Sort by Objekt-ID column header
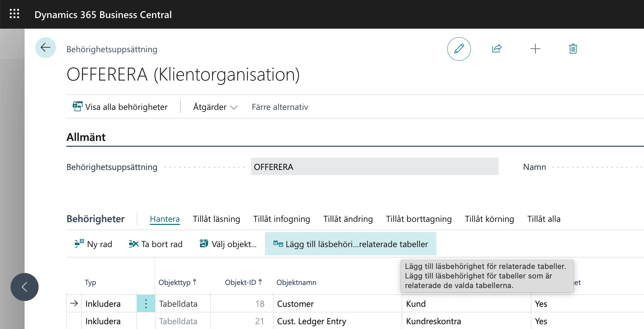Screen dimensions: 644x329 tap(243, 282)
